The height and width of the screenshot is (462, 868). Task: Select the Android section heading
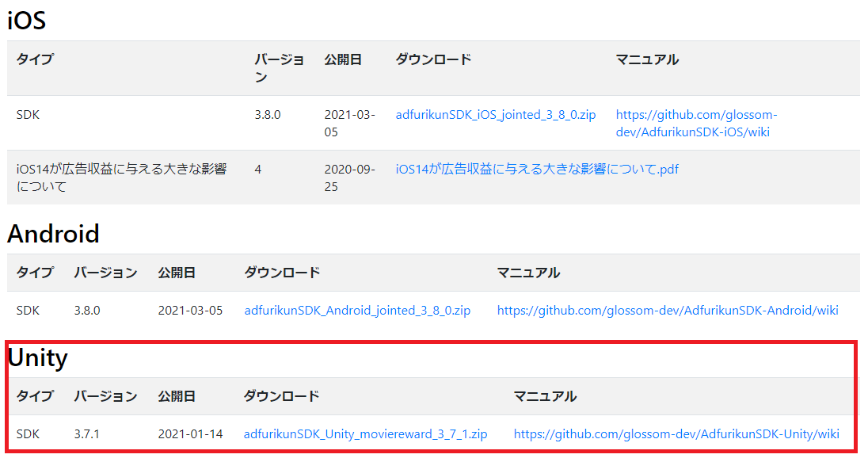click(52, 234)
